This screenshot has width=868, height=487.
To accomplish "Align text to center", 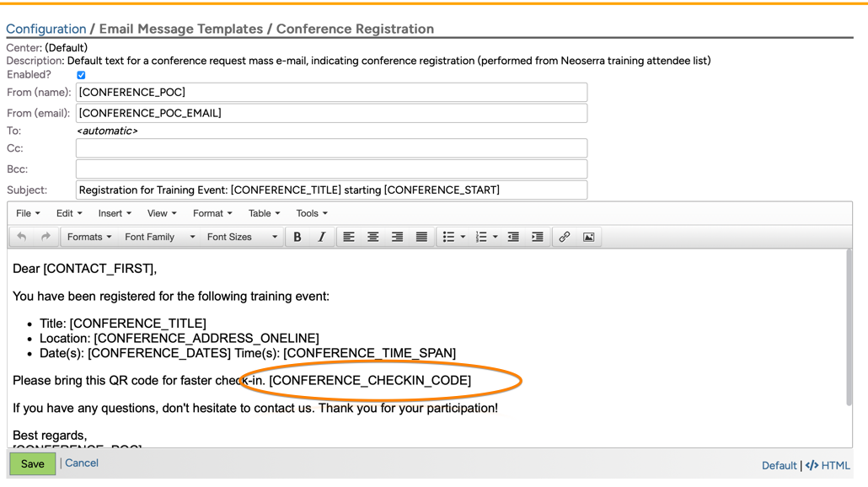I will point(372,238).
